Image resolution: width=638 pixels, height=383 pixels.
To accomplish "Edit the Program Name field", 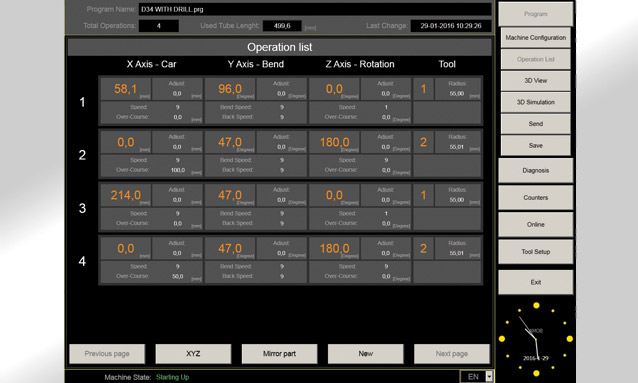I will [x=315, y=9].
